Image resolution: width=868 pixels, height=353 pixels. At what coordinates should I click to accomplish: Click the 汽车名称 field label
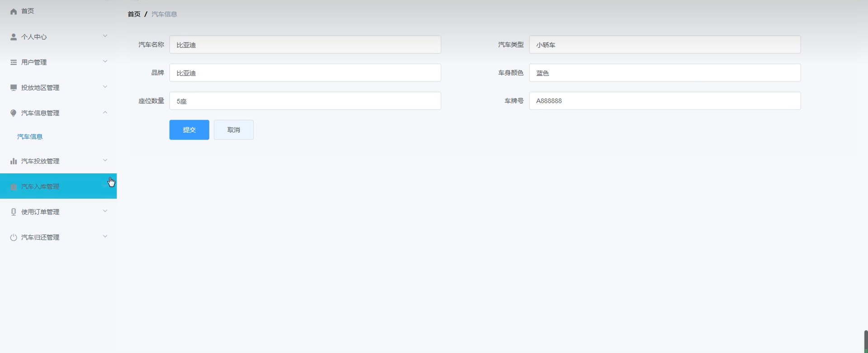click(151, 44)
